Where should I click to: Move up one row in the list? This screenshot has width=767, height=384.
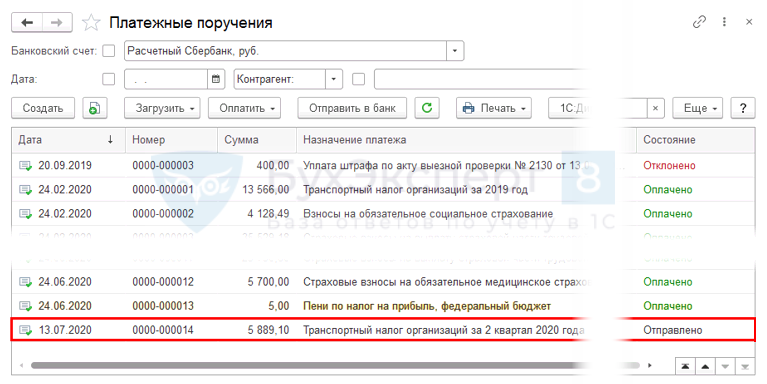(x=705, y=366)
